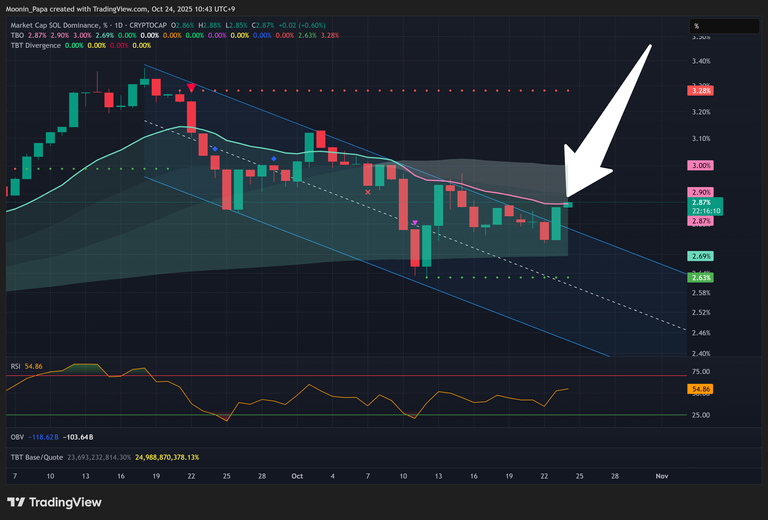Click the purple marker above October 10 candle

pos(414,222)
